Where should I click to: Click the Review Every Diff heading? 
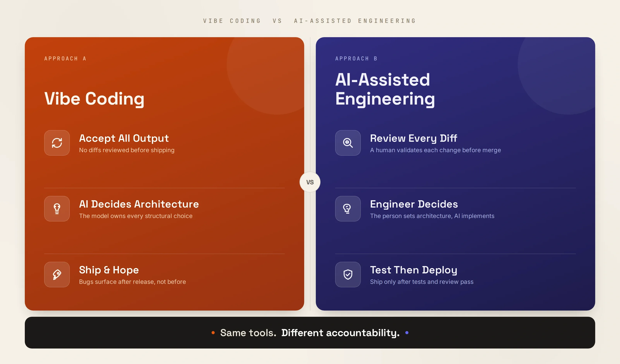pos(414,138)
